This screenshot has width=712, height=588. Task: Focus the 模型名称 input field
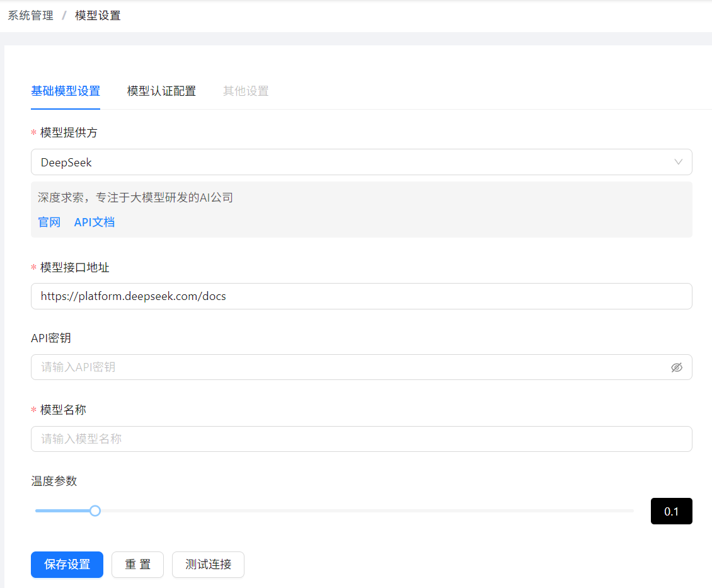pyautogui.click(x=361, y=439)
